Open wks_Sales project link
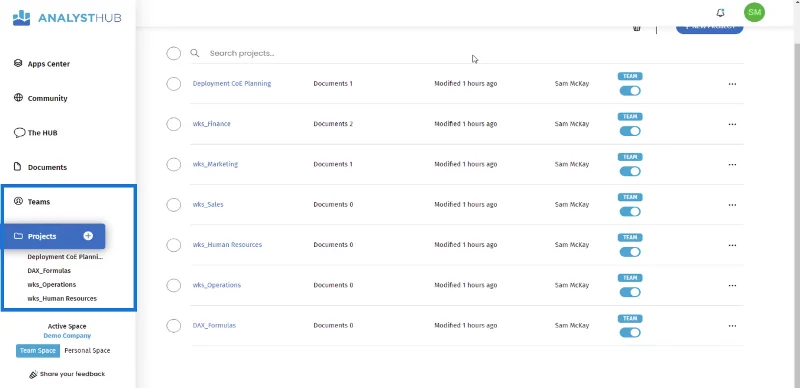This screenshot has width=800, height=388. click(x=208, y=204)
